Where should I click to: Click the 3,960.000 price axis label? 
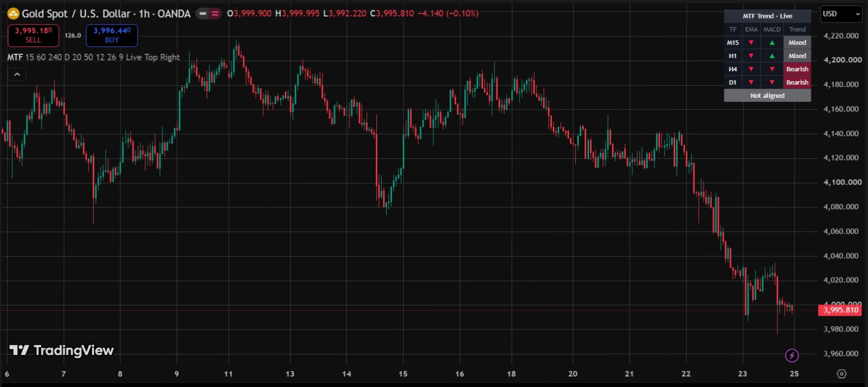(x=841, y=354)
